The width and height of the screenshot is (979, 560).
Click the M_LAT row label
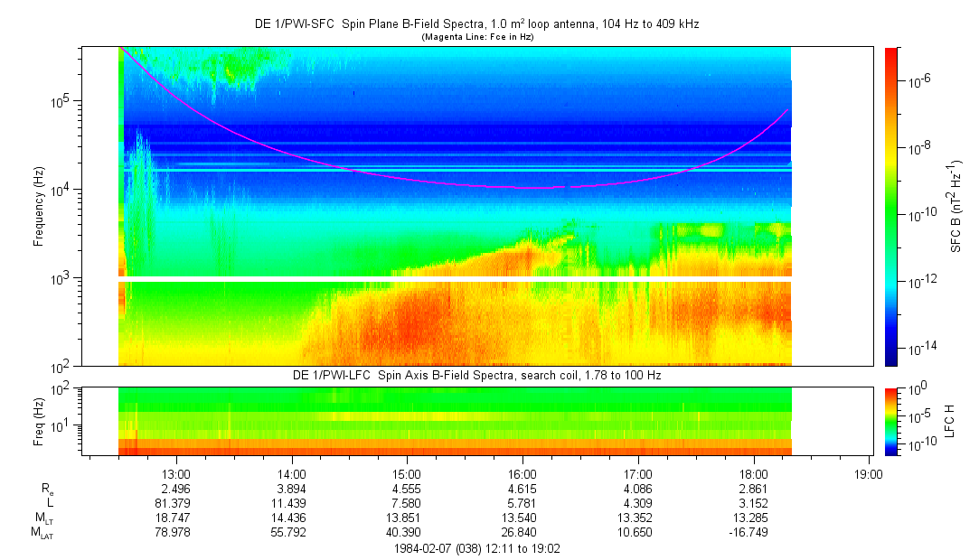click(x=42, y=534)
